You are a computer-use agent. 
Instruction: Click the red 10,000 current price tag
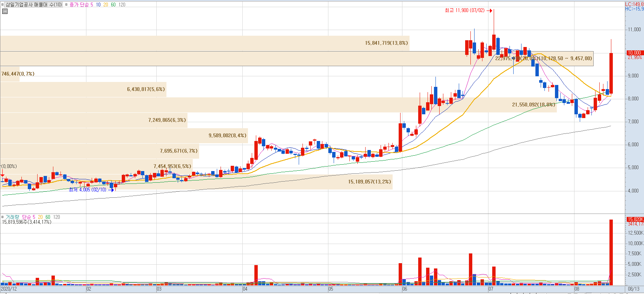(635, 53)
